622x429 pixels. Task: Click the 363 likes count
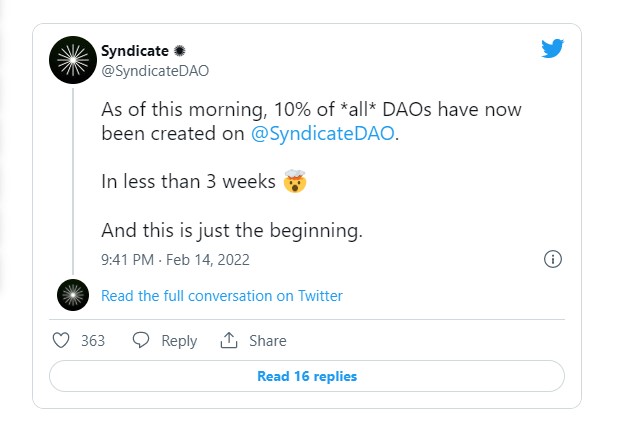(x=93, y=340)
